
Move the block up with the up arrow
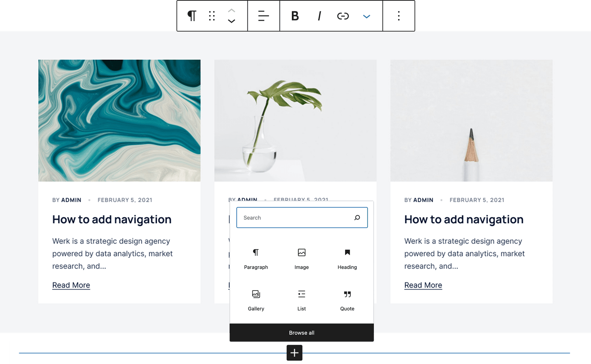tap(231, 11)
